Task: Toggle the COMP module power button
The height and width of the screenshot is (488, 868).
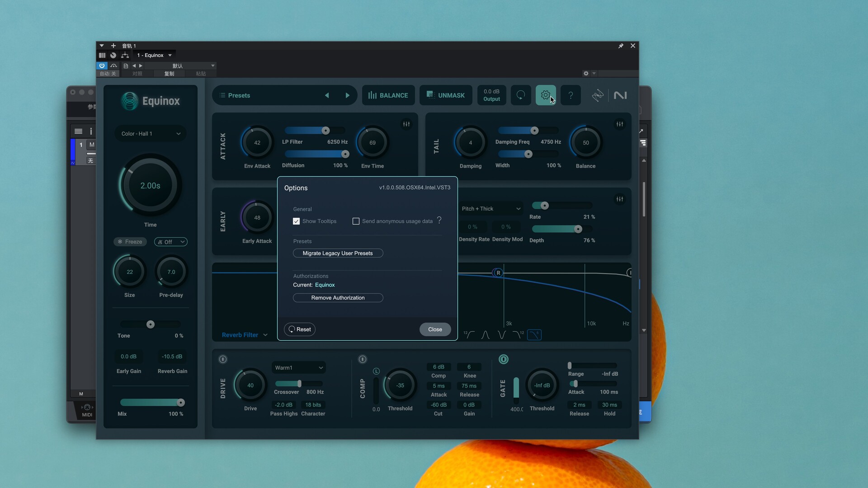Action: [363, 359]
